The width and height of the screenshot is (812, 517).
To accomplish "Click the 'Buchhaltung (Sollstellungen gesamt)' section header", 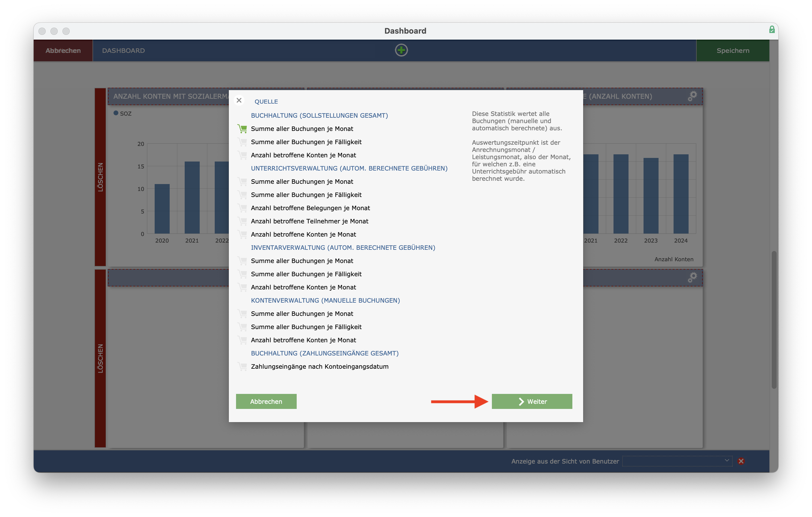I will coord(319,115).
